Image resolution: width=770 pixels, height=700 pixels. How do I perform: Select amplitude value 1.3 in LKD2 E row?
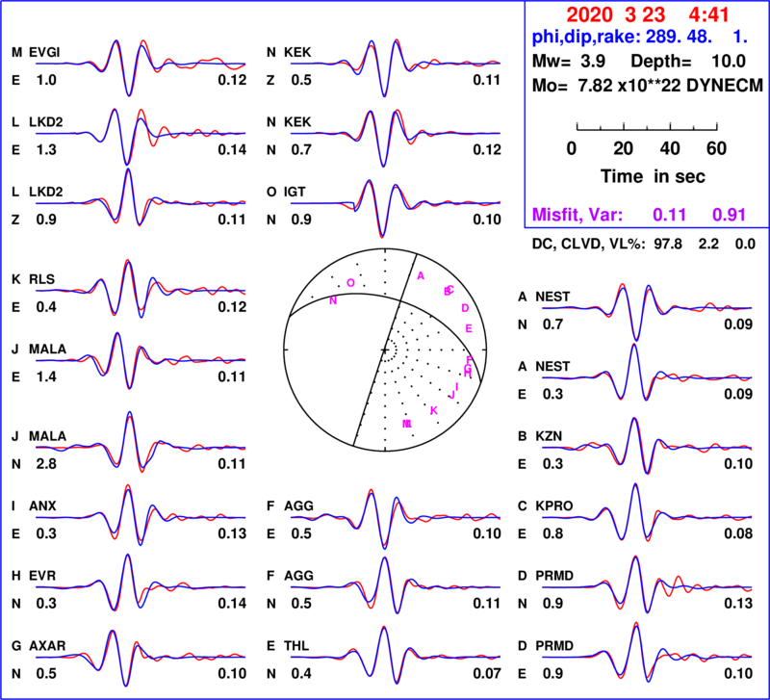pos(46,149)
